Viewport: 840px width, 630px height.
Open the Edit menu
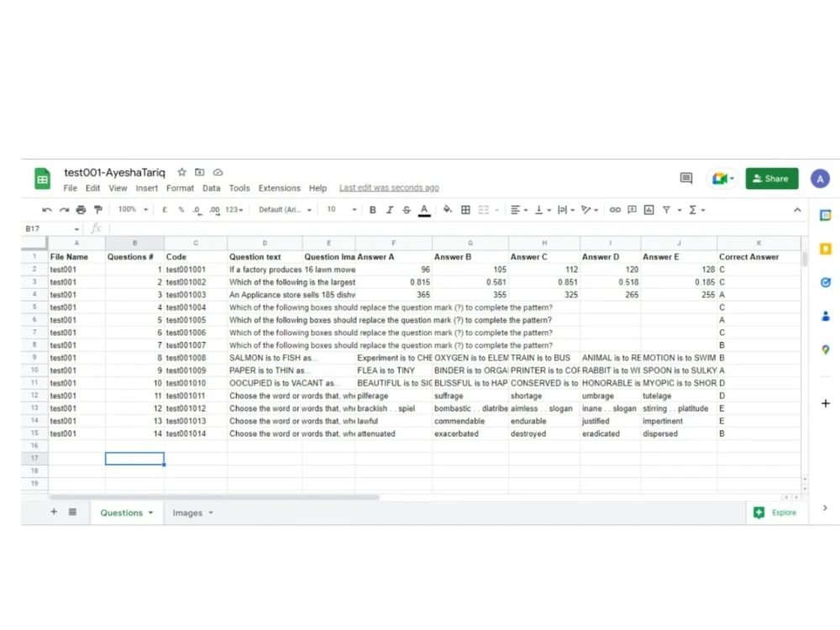point(92,188)
